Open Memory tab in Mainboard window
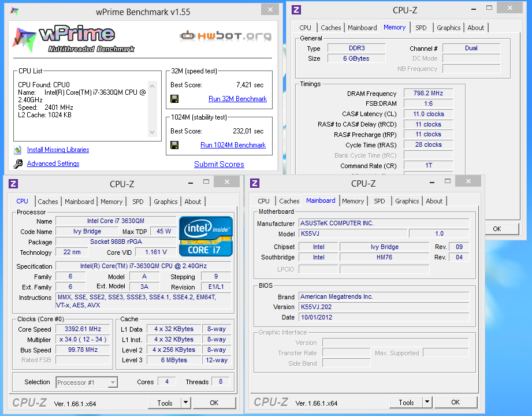This screenshot has width=532, height=416. point(353,201)
